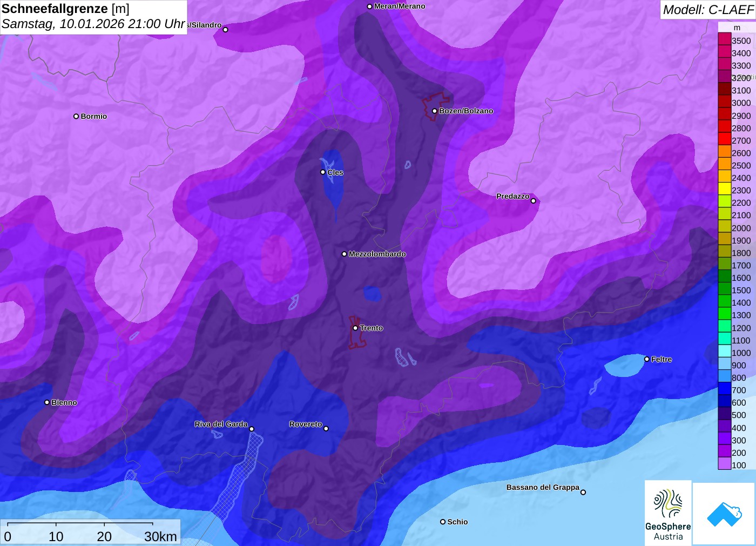The height and width of the screenshot is (546, 756).
Task: Click the "Predazzo" town label
Action: point(513,196)
